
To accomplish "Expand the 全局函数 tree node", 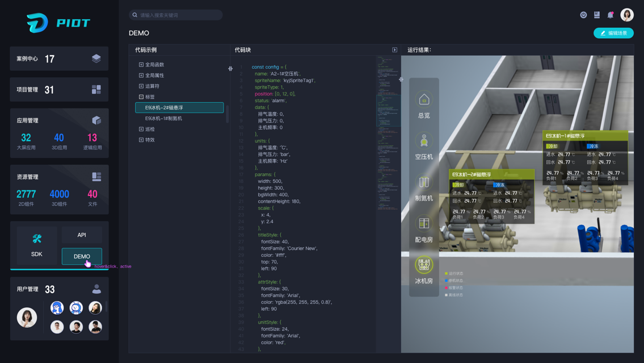I will [x=141, y=65].
